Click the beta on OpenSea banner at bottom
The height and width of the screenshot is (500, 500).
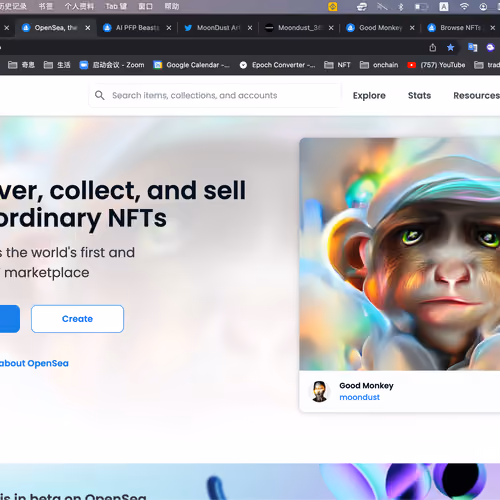point(250,482)
